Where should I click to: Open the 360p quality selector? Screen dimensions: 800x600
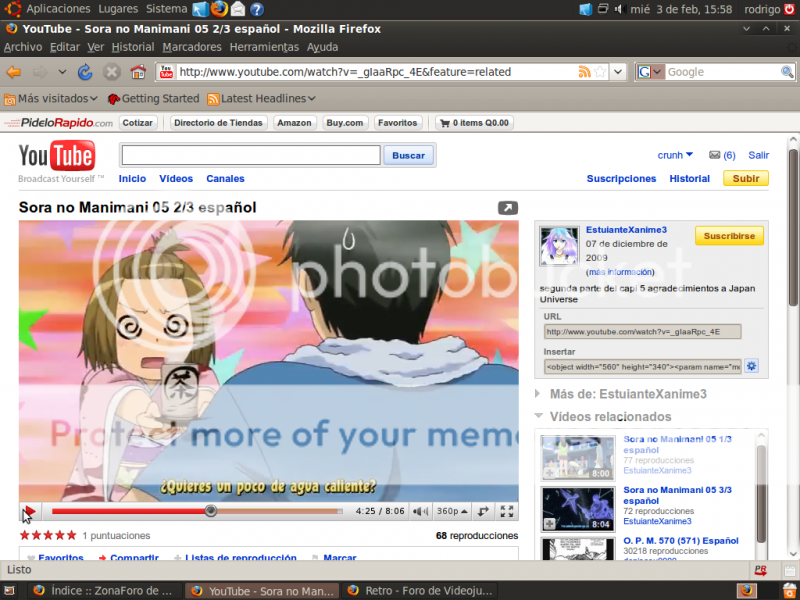pos(452,511)
